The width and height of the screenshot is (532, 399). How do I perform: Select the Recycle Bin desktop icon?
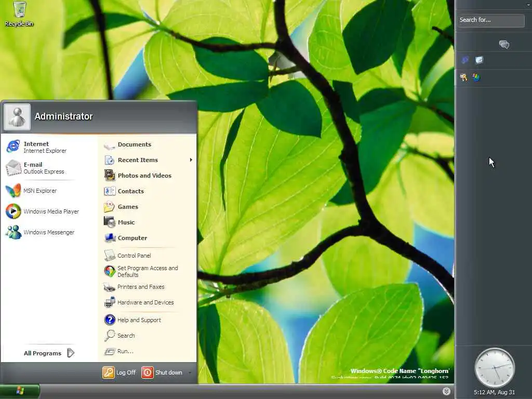point(19,14)
